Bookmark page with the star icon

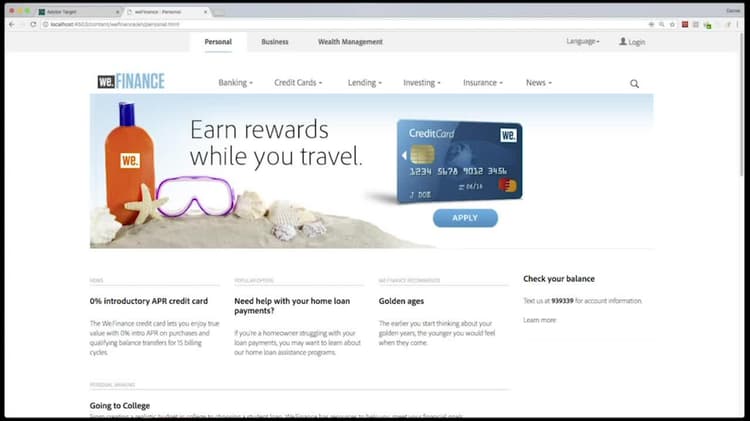(673, 24)
